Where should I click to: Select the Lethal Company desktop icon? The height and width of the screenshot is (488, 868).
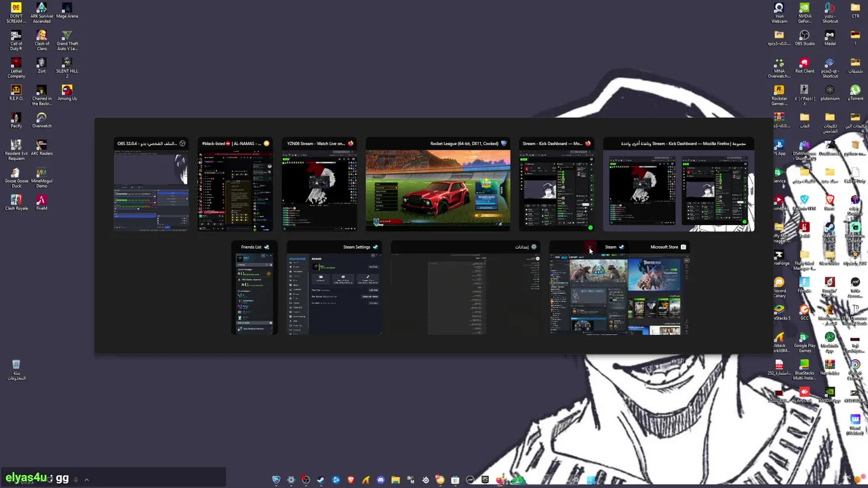(x=16, y=68)
